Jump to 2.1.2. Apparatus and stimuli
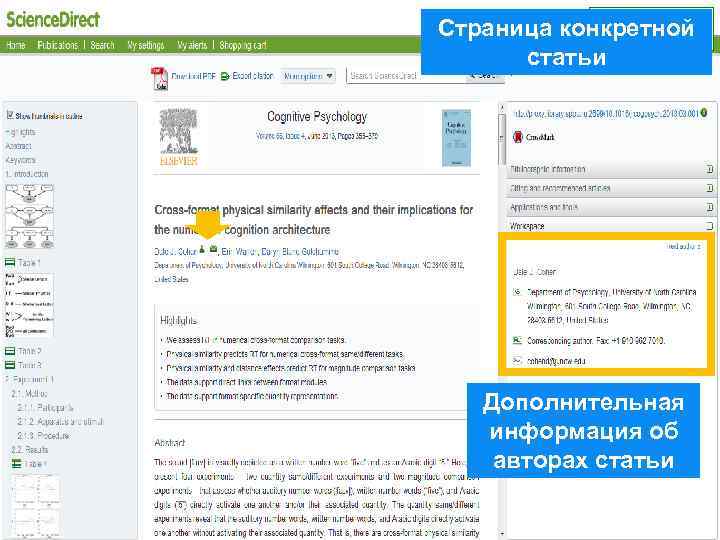Image resolution: width=720 pixels, height=540 pixels. pos(60,422)
